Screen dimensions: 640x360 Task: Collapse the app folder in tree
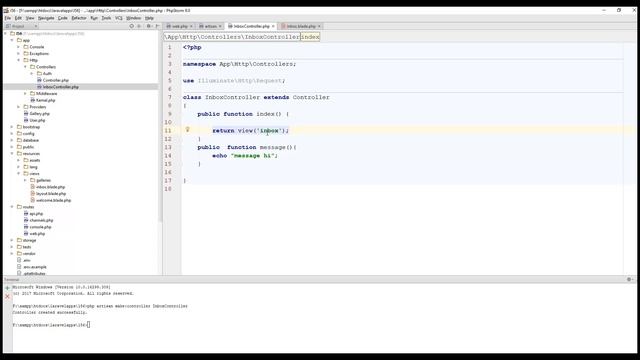[12, 40]
